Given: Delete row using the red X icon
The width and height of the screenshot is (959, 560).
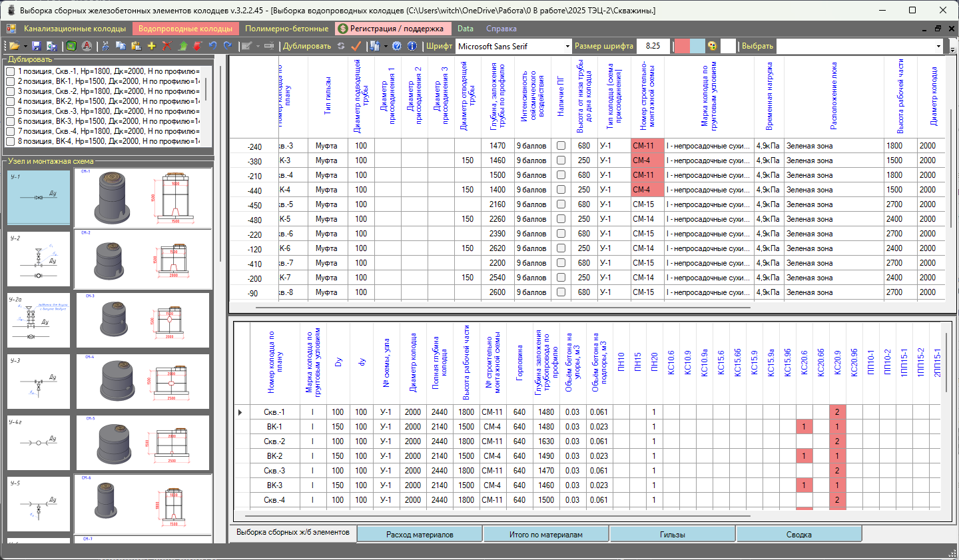Looking at the screenshot, I should pos(166,46).
